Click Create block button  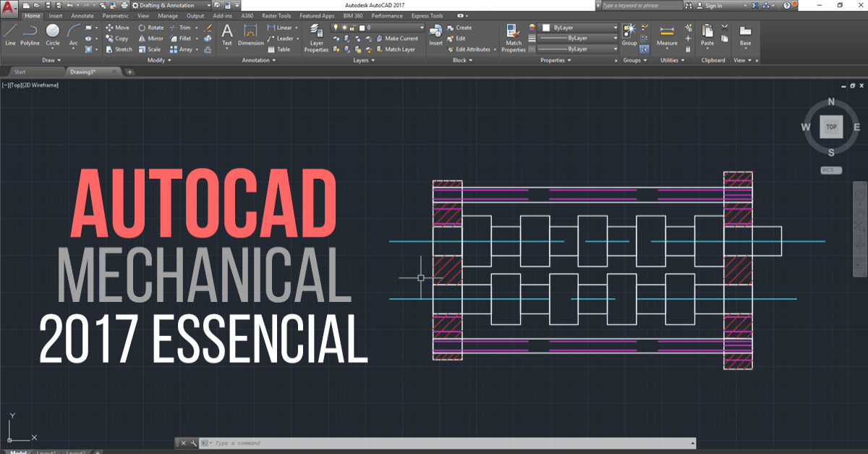point(459,28)
